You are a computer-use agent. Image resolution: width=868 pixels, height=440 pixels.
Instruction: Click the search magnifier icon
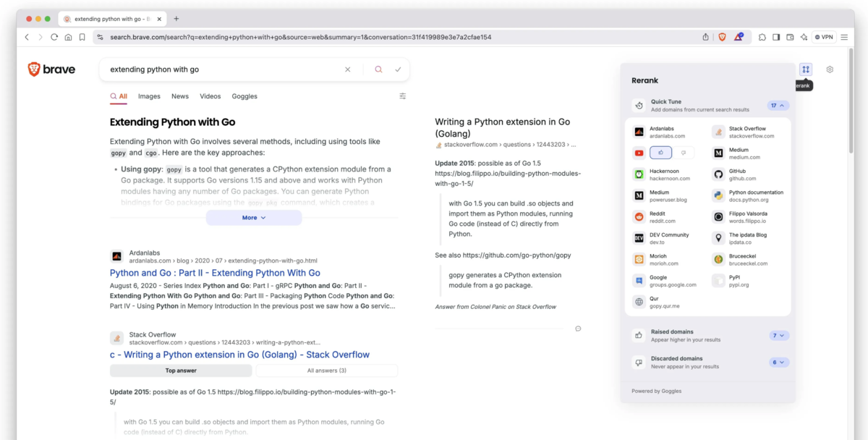378,69
